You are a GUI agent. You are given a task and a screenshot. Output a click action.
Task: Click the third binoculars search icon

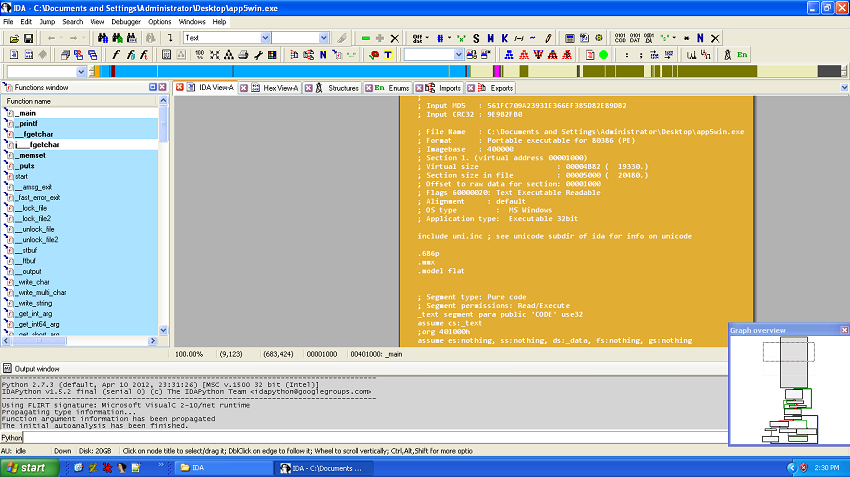[132, 38]
